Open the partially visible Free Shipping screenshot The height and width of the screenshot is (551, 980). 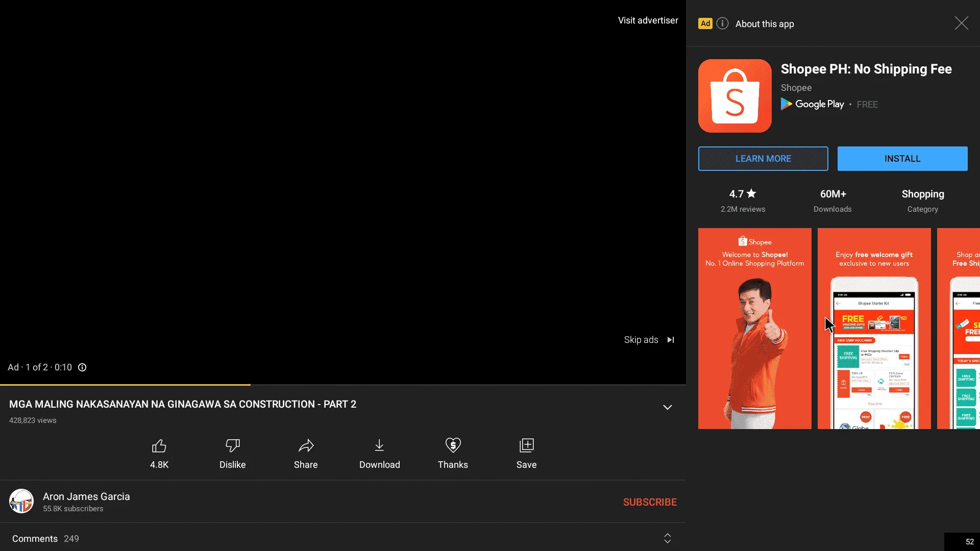click(x=959, y=329)
